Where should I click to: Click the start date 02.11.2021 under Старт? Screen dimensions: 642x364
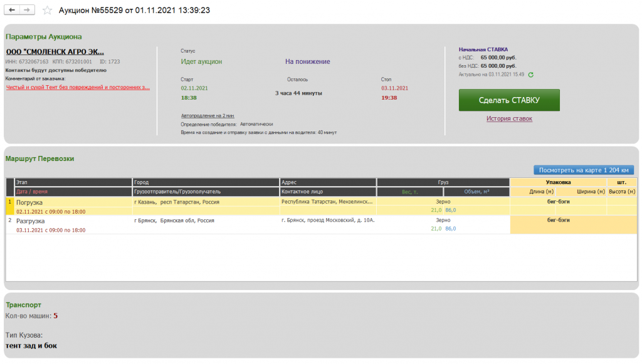click(x=194, y=88)
